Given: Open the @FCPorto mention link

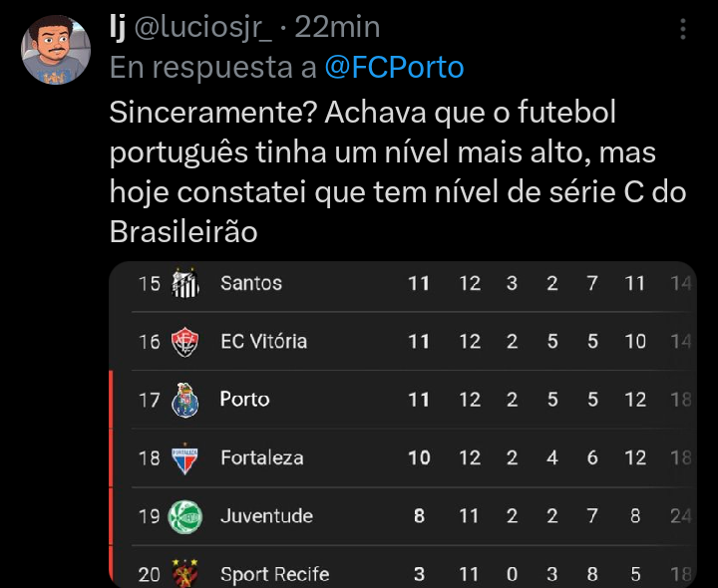Looking at the screenshot, I should (x=394, y=67).
